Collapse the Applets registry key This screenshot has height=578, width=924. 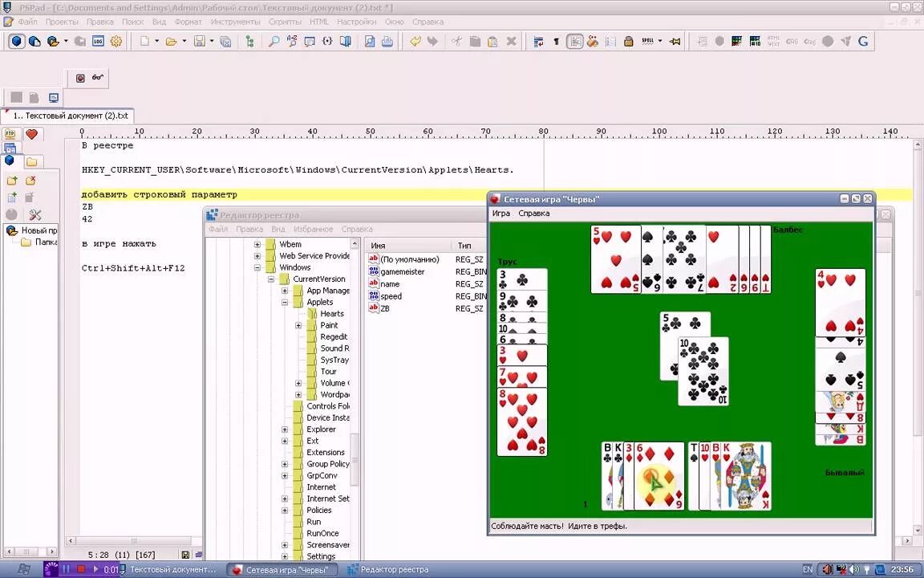pos(285,302)
